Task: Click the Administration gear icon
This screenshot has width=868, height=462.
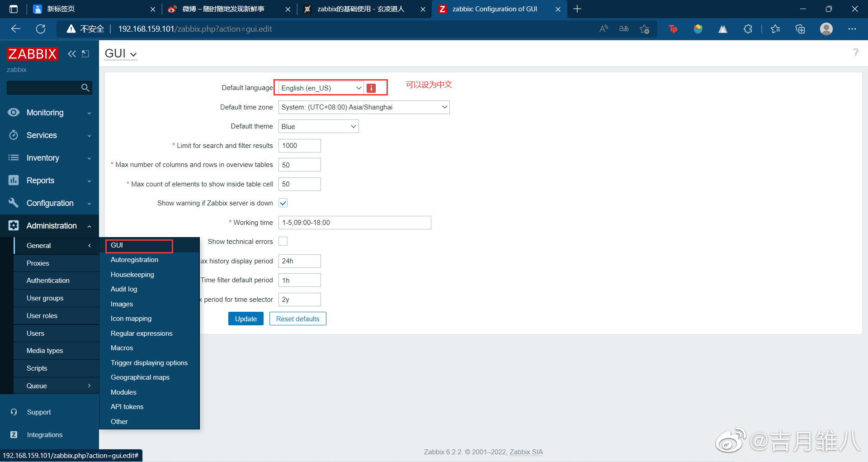Action: coord(14,225)
